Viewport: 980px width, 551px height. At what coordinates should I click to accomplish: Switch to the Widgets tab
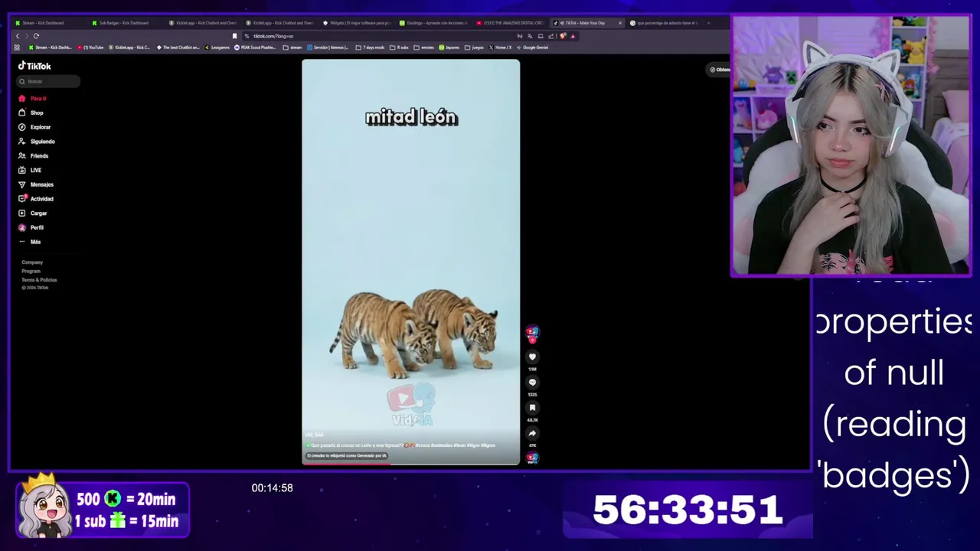click(x=356, y=23)
